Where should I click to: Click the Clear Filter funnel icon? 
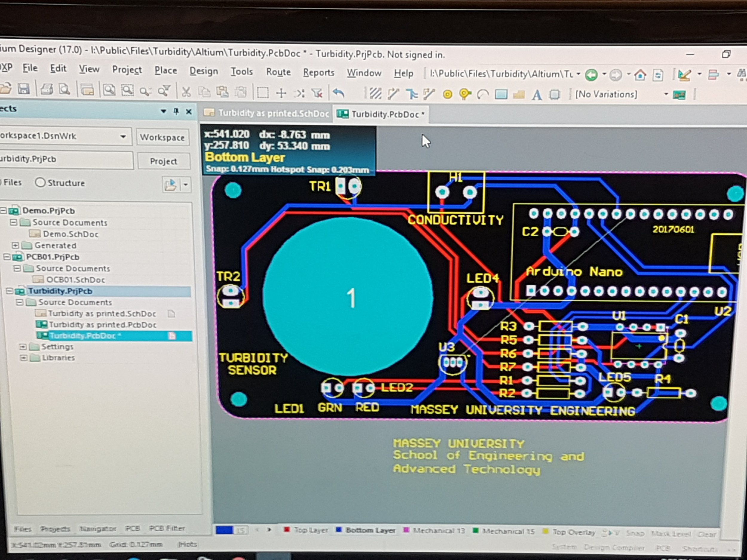317,93
